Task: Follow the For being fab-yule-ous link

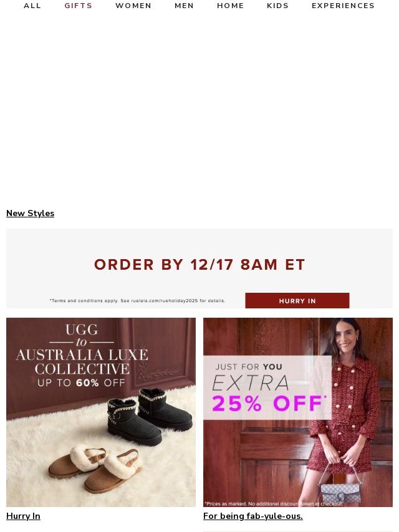Action: (x=253, y=516)
